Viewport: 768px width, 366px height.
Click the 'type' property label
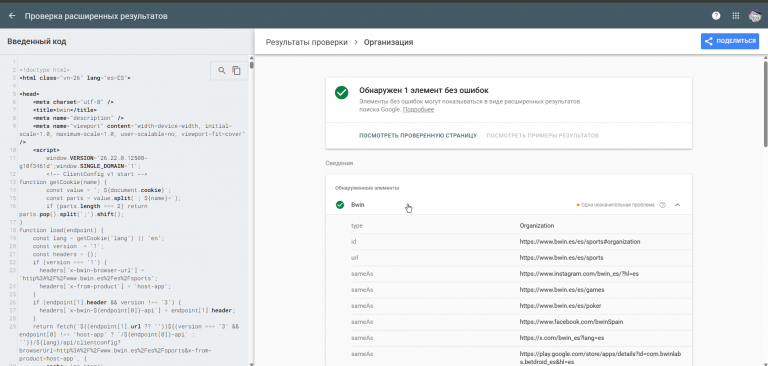click(x=357, y=226)
